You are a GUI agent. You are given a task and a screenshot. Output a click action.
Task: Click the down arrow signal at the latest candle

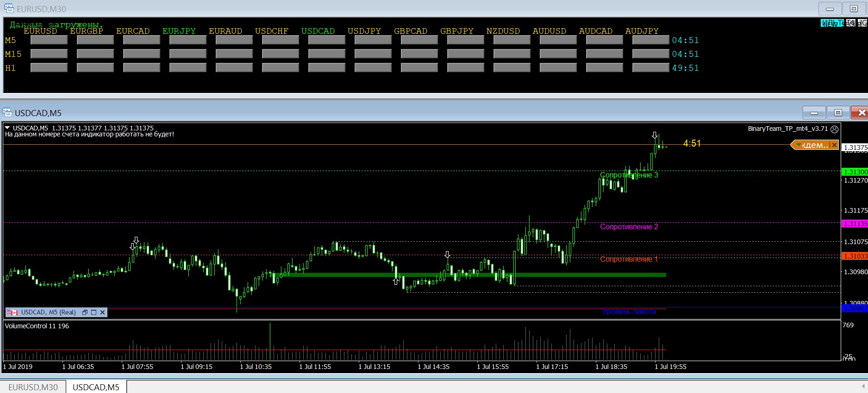[655, 135]
